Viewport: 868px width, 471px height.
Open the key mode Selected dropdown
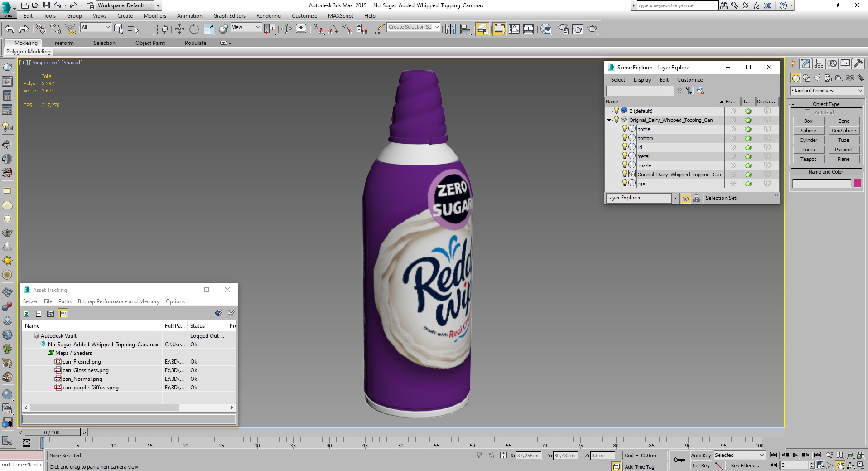point(740,455)
